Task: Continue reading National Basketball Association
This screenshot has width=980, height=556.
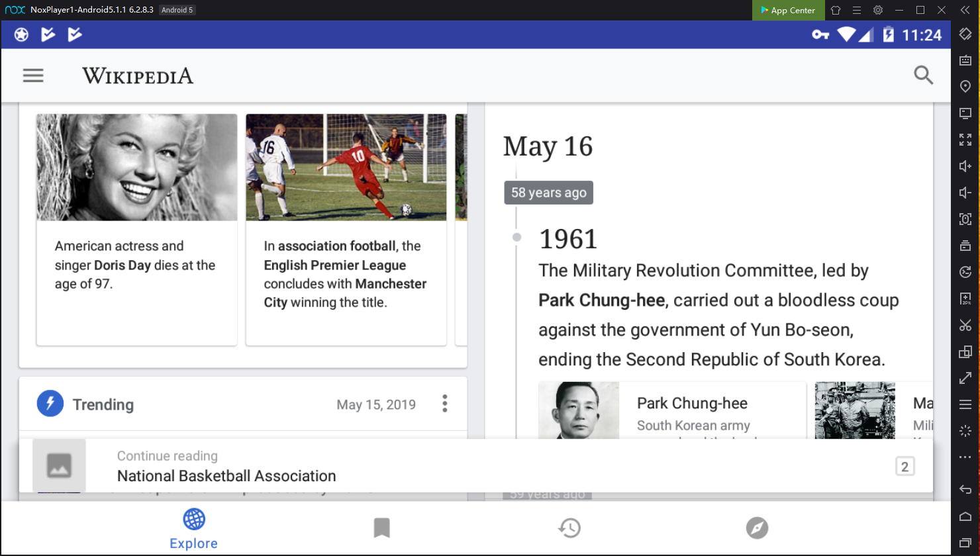Action: pyautogui.click(x=476, y=466)
